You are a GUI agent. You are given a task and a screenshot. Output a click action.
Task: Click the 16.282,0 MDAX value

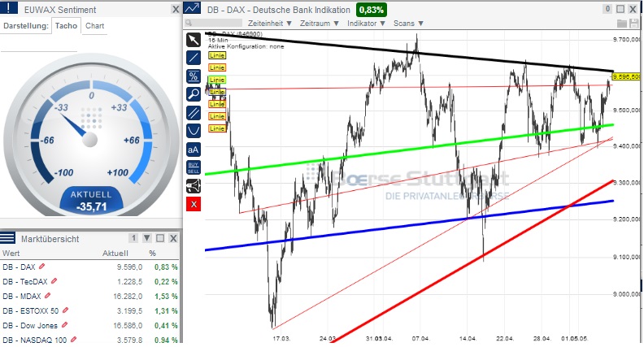coord(128,296)
